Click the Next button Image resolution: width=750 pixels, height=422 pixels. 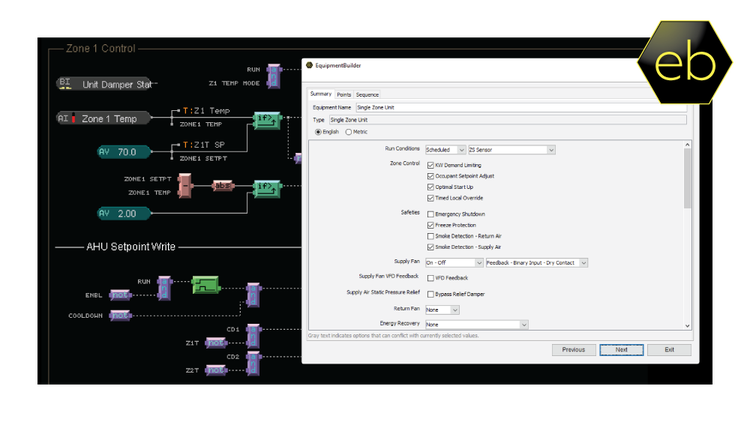tap(621, 350)
